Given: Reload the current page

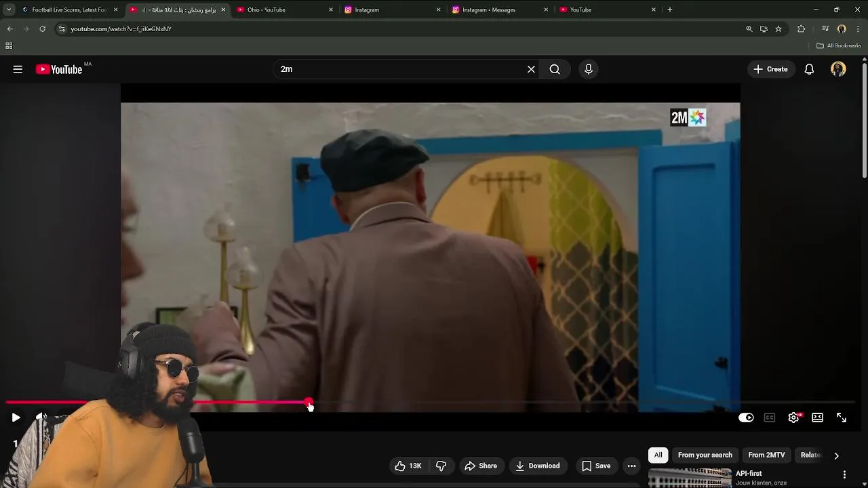Looking at the screenshot, I should 42,28.
